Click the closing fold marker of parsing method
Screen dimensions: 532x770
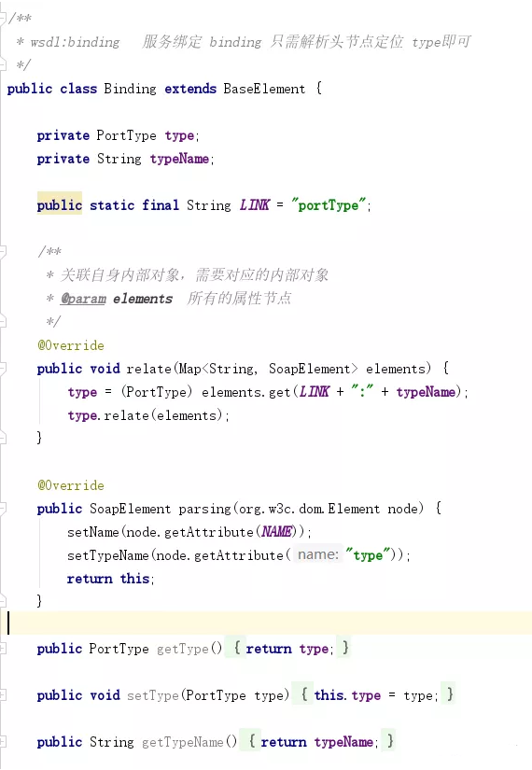coord(3,600)
